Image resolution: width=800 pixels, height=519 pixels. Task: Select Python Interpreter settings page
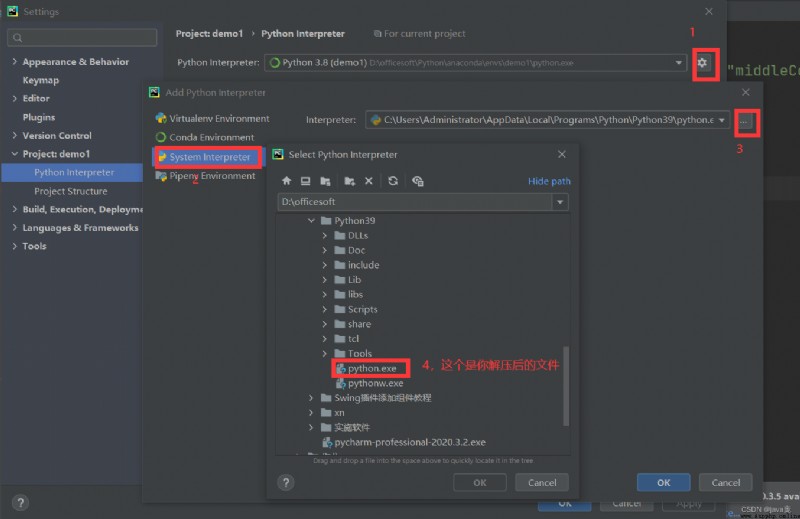point(72,172)
